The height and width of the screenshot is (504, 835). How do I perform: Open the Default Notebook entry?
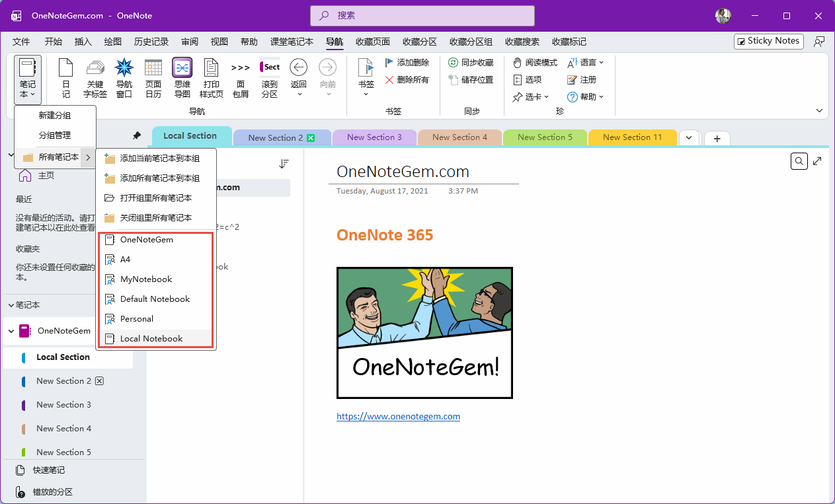(156, 299)
